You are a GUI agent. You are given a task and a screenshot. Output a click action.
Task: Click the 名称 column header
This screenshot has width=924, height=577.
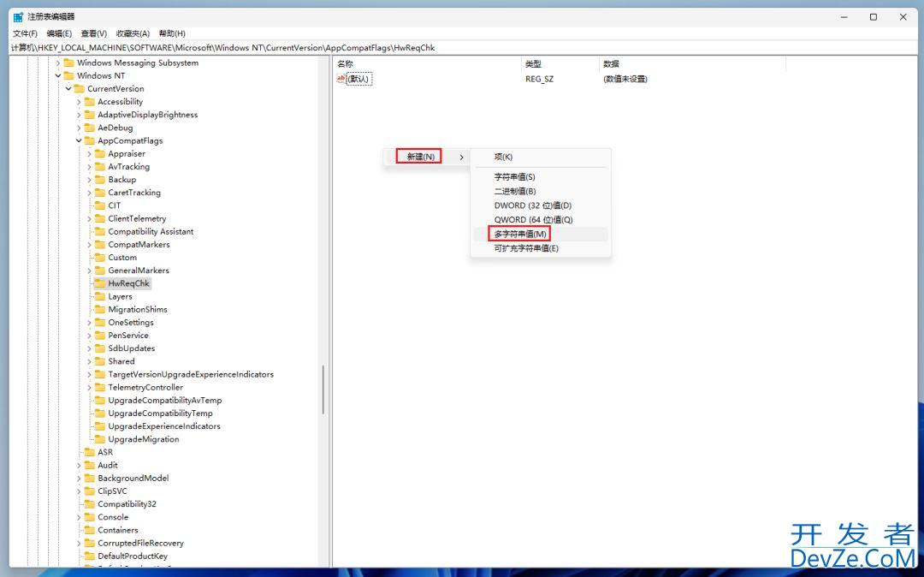click(x=427, y=63)
